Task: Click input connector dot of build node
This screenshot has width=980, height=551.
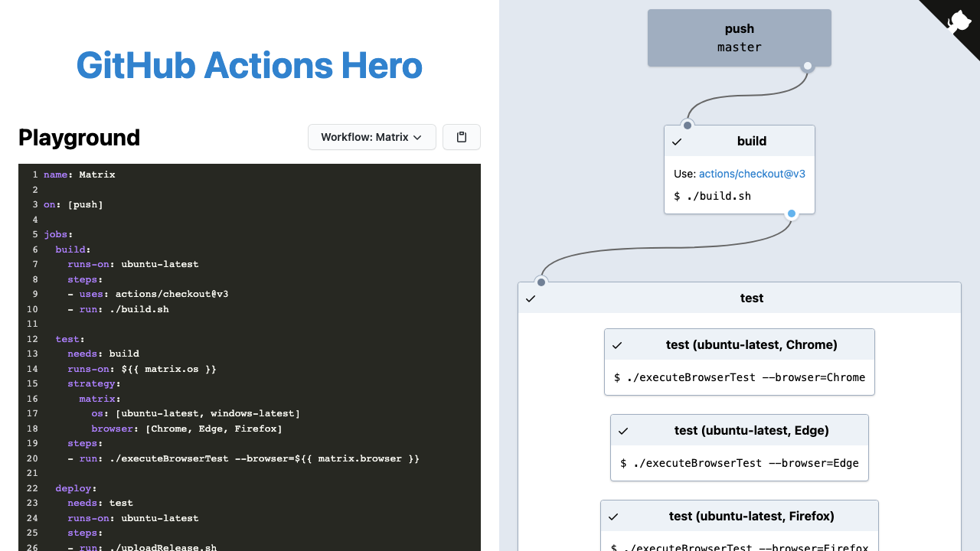Action: point(688,126)
